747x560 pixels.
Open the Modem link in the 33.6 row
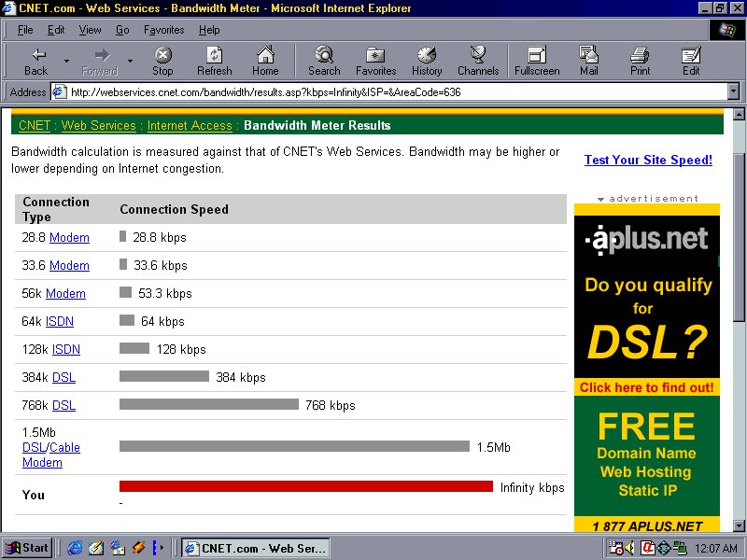pyautogui.click(x=69, y=266)
